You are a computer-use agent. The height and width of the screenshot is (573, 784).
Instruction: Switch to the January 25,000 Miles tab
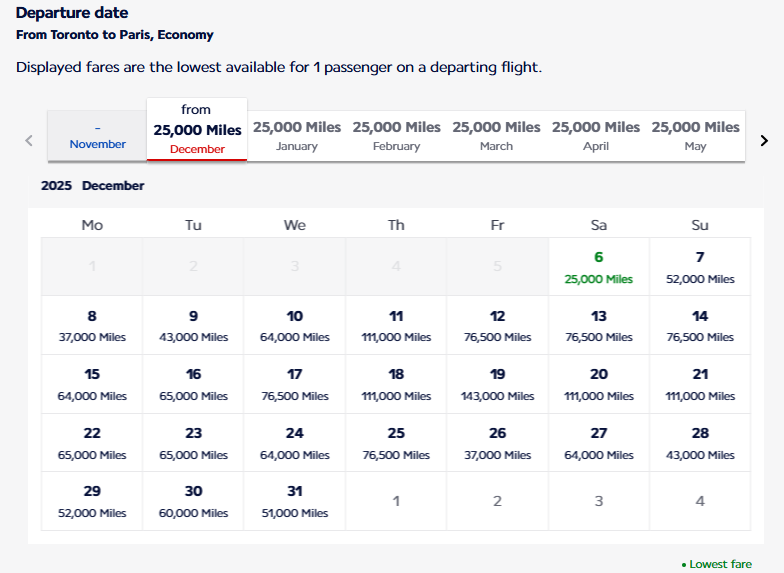297,135
